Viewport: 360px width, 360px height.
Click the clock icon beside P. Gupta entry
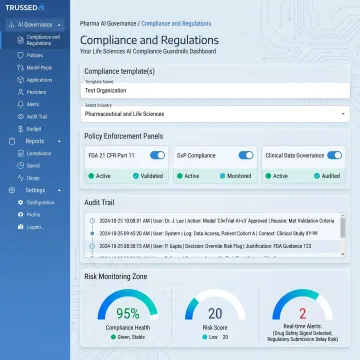click(x=92, y=246)
